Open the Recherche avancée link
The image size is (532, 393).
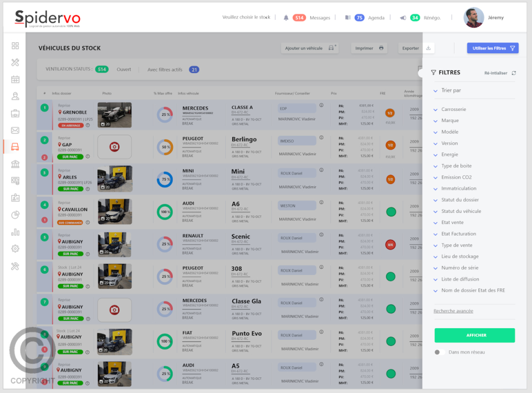(x=453, y=311)
